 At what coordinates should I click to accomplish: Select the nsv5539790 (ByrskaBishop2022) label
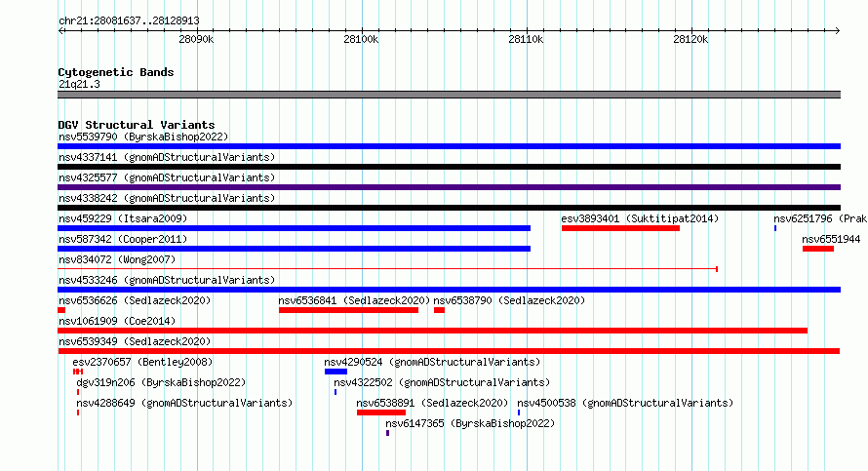143,137
